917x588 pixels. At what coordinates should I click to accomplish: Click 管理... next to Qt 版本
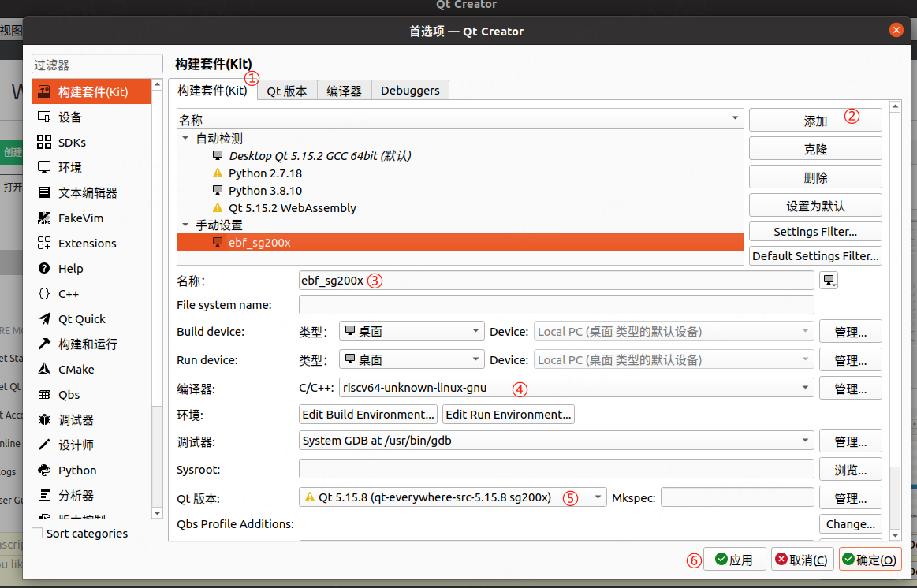point(850,498)
